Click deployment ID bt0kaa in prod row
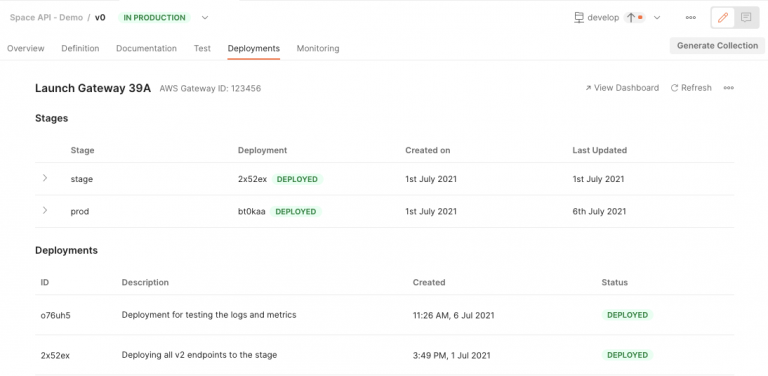This screenshot has height=376, width=768. click(x=252, y=212)
